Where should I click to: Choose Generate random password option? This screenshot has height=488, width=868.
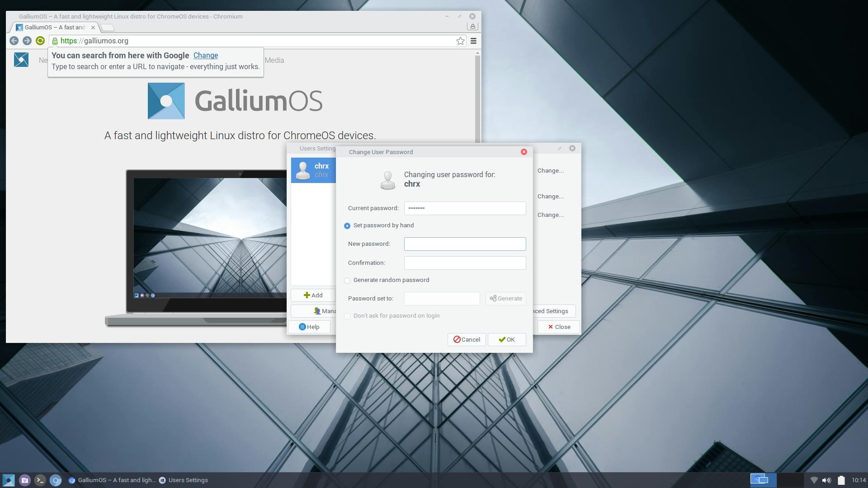tap(347, 281)
